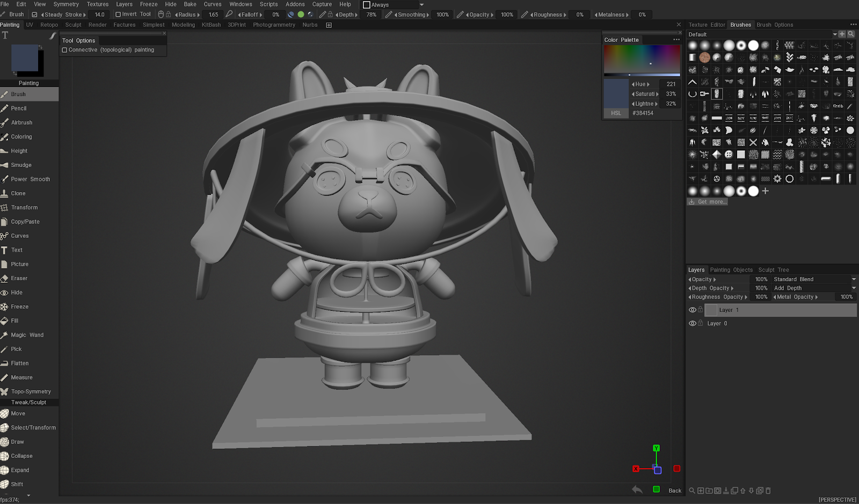Viewport: 859px width, 504px height.
Task: Pick a color from the hue gradient field
Action: coord(642,59)
